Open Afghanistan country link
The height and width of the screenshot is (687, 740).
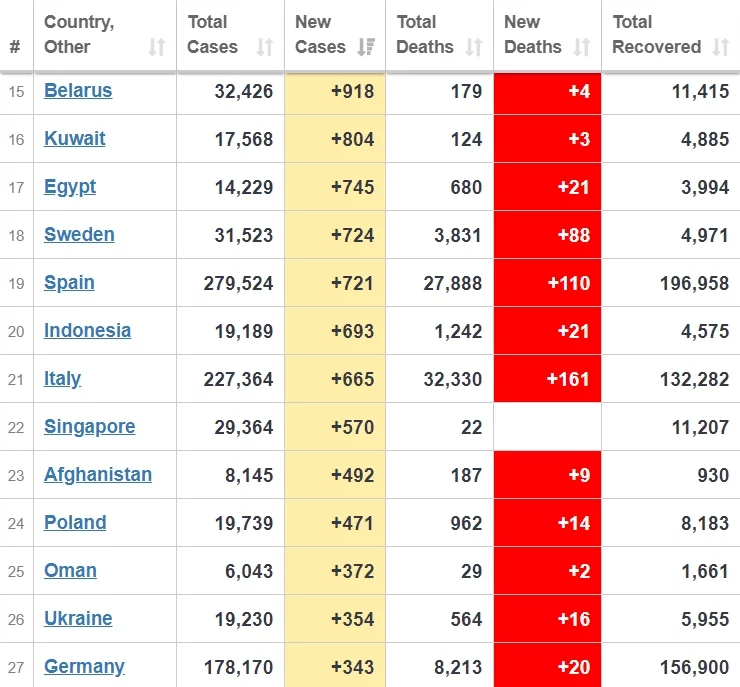point(98,475)
